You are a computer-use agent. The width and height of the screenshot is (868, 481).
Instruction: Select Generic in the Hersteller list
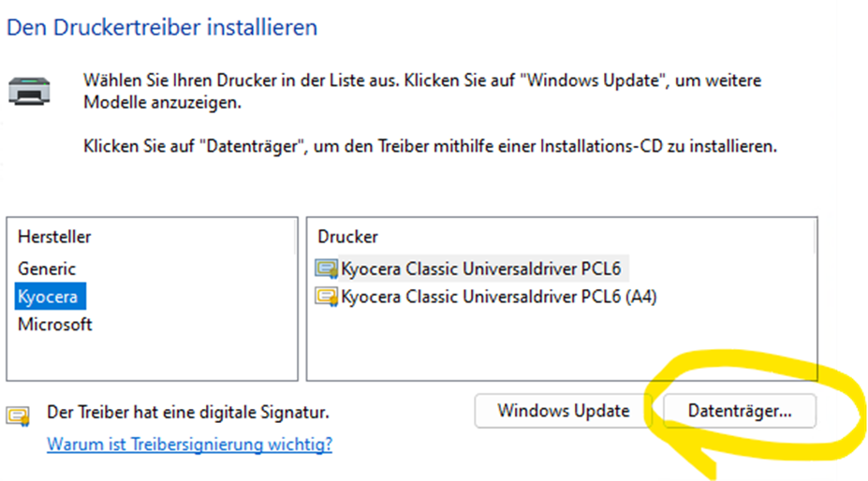[x=47, y=269]
